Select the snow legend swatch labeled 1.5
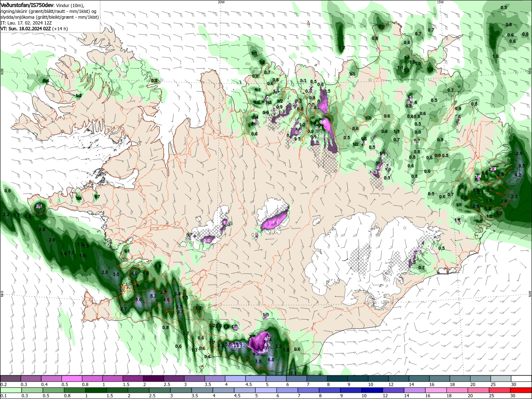 [x=133, y=379]
